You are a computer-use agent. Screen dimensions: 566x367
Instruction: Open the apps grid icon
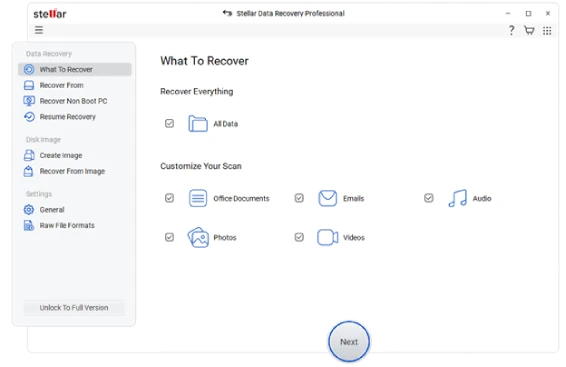[x=547, y=31]
